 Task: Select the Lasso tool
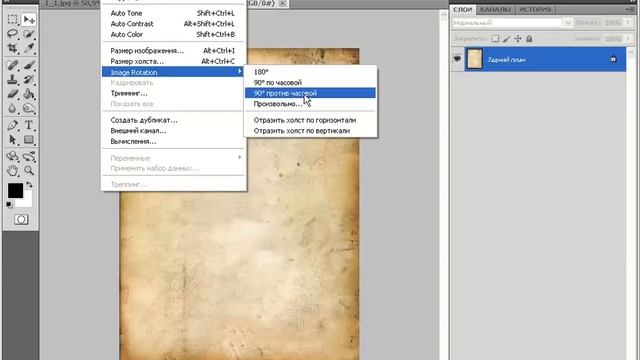click(x=12, y=34)
